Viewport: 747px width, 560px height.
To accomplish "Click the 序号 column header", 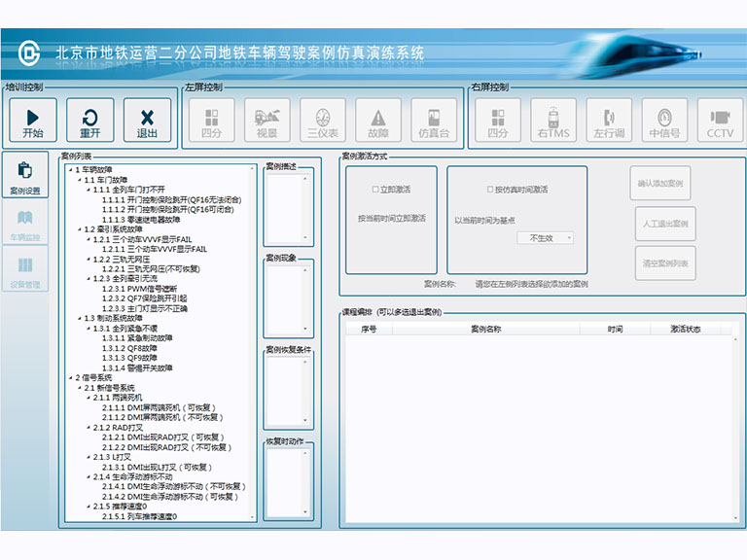I will click(x=369, y=329).
